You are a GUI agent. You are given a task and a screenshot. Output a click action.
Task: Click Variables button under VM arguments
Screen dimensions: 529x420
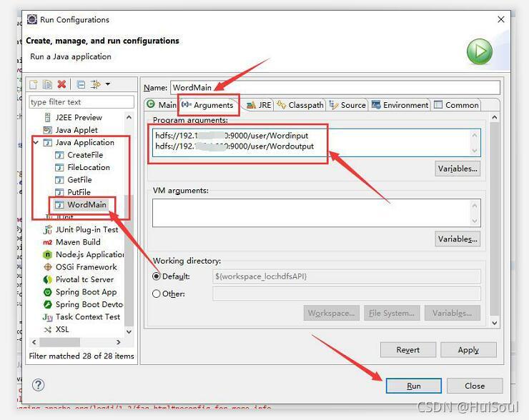point(458,239)
